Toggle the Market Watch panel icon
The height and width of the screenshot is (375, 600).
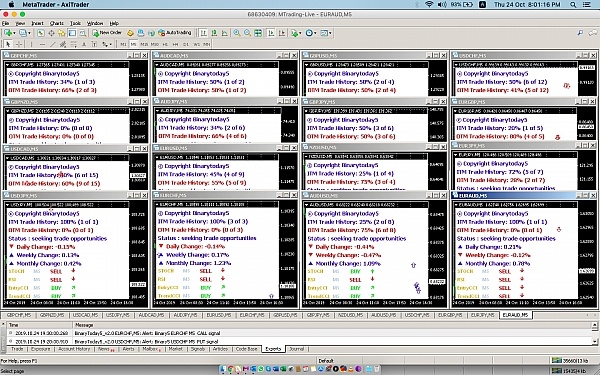tap(41, 33)
